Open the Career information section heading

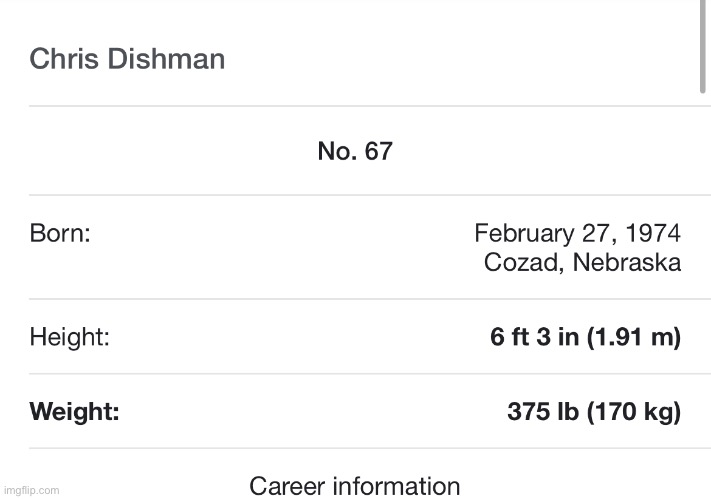[x=355, y=486]
